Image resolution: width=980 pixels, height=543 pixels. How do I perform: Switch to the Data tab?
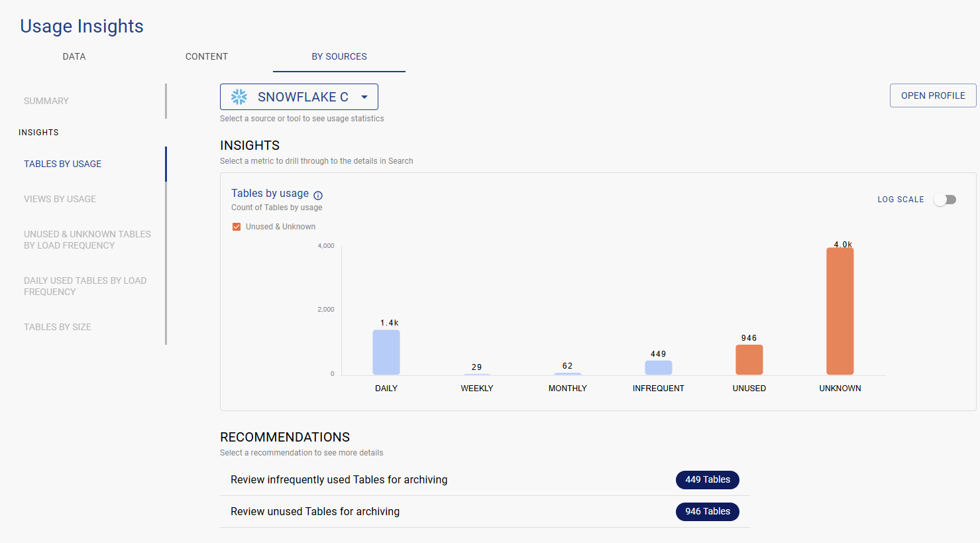(x=74, y=56)
